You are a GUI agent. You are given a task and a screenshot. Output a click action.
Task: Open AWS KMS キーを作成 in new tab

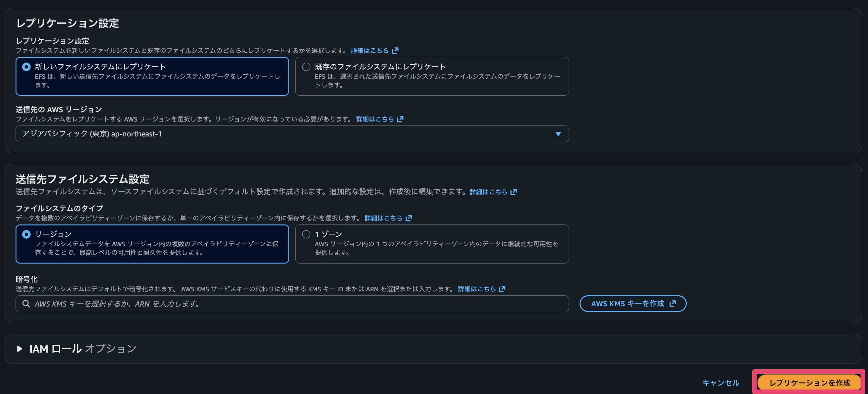(632, 303)
